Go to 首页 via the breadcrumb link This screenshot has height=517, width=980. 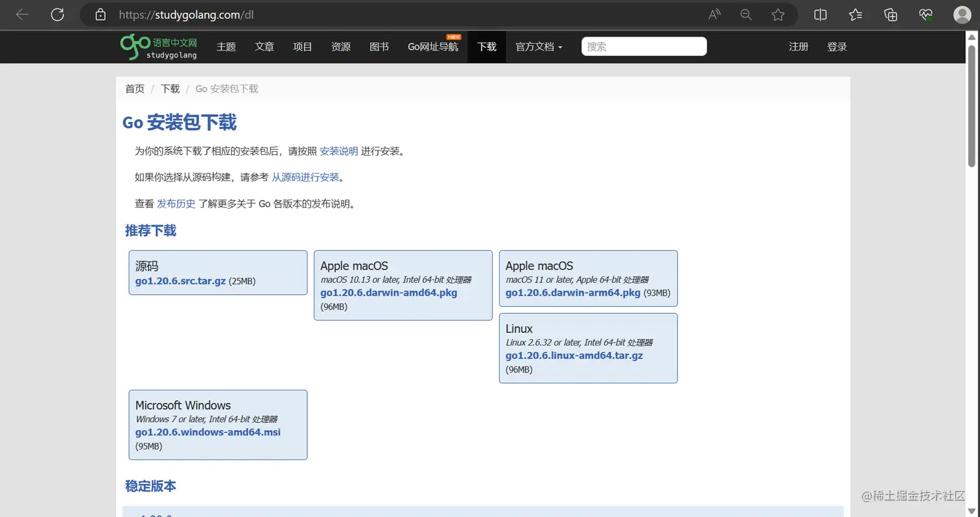(x=134, y=88)
